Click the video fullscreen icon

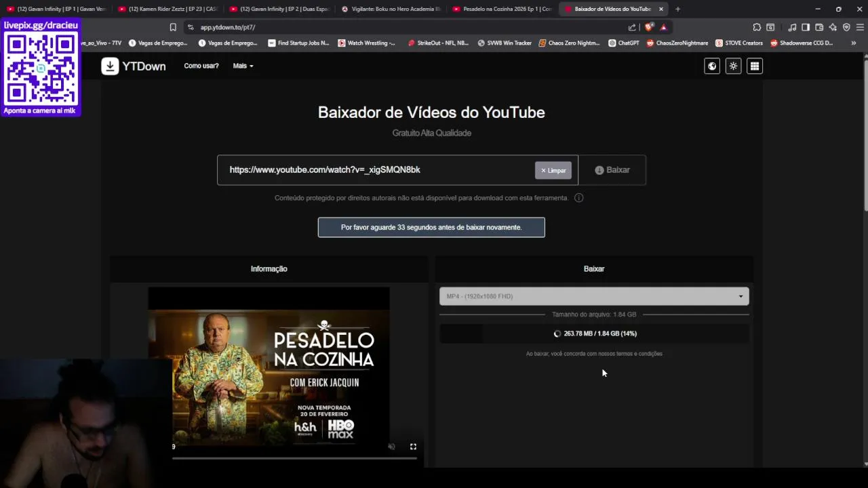click(x=413, y=447)
